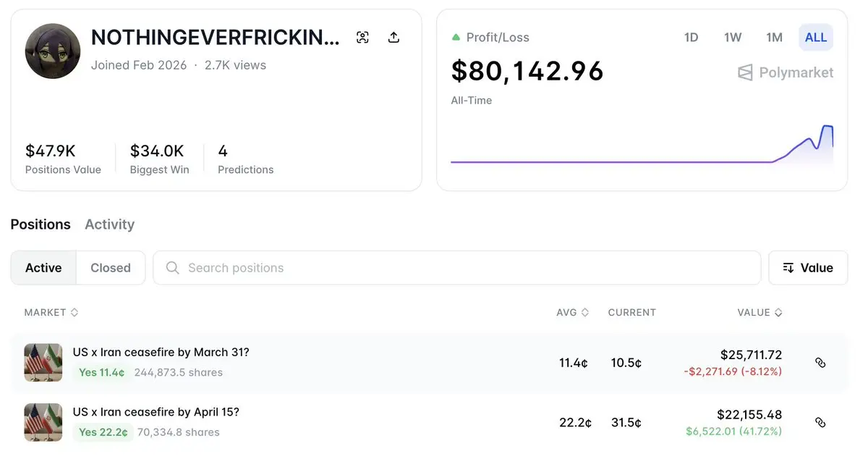The width and height of the screenshot is (868, 467).
Task: Select the 1M time range
Action: pyautogui.click(x=774, y=38)
